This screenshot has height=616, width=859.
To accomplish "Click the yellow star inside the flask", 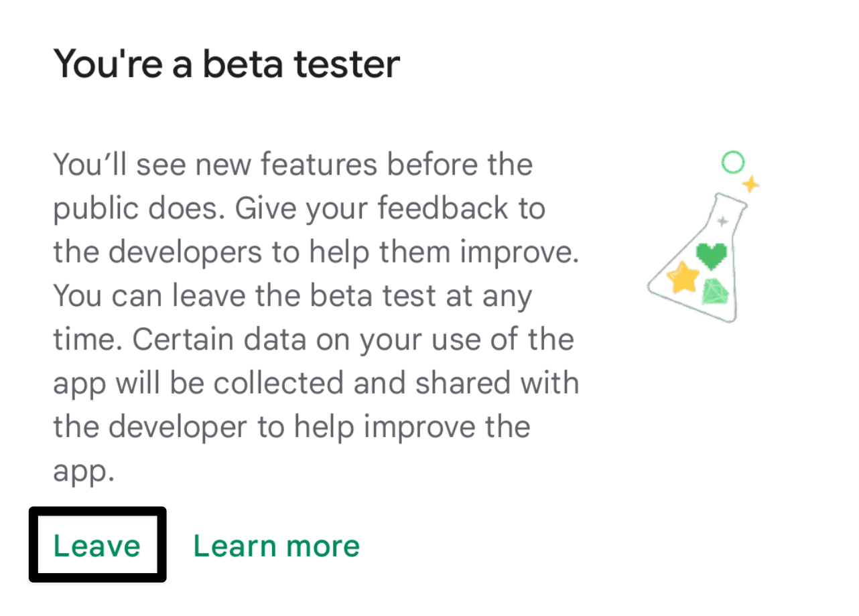I will click(x=683, y=277).
